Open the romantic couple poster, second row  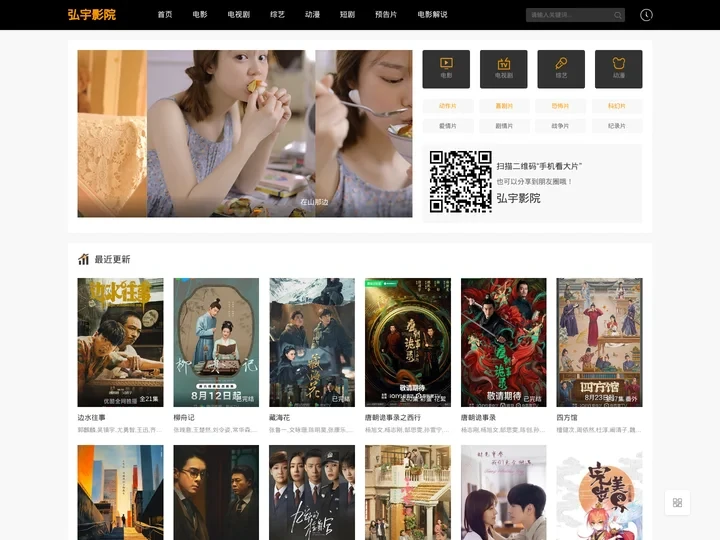point(504,492)
